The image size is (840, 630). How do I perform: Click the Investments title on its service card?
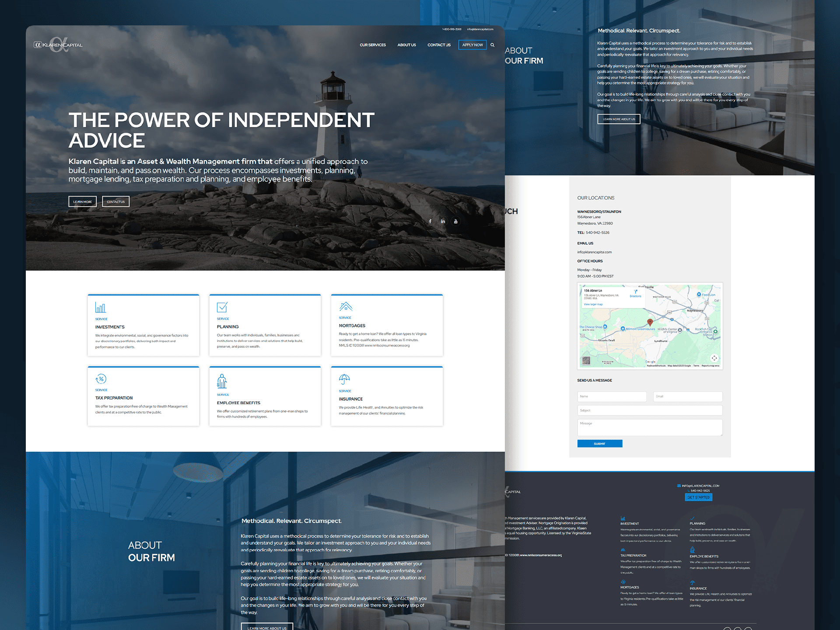point(110,327)
